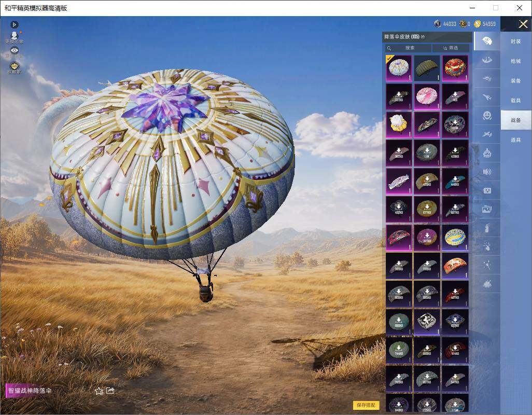Select the red and black patterned parachute thumbnail

(399, 237)
